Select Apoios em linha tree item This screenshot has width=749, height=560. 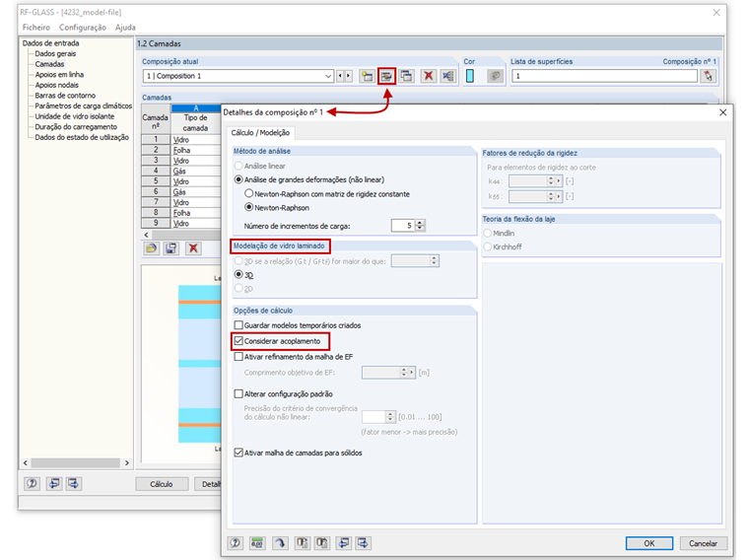pyautogui.click(x=59, y=75)
